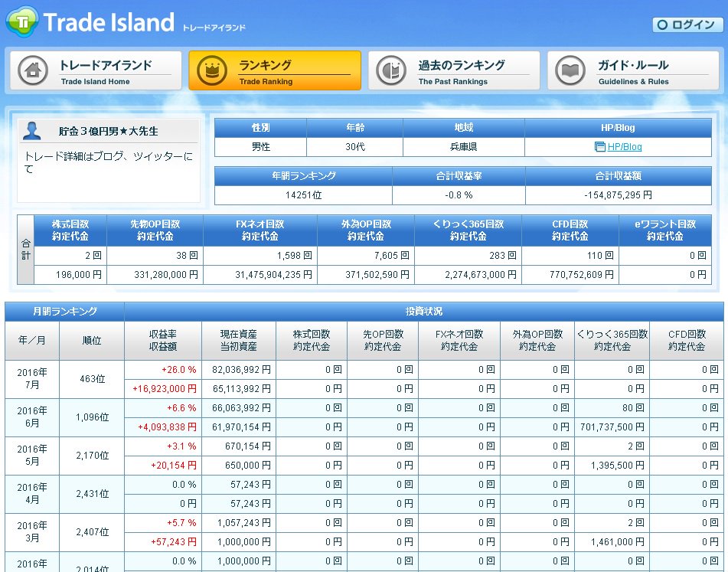Click the 現在資産 当初資産 column header

[x=239, y=340]
